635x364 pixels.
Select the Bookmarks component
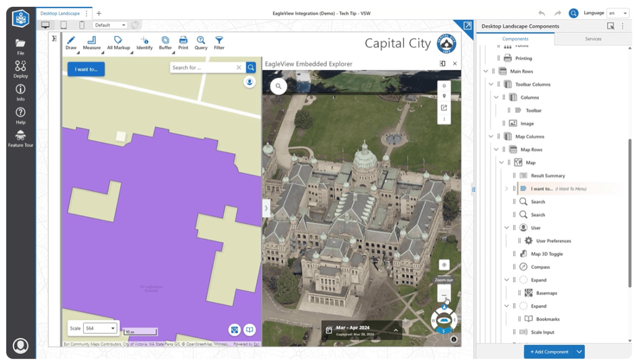coord(548,319)
